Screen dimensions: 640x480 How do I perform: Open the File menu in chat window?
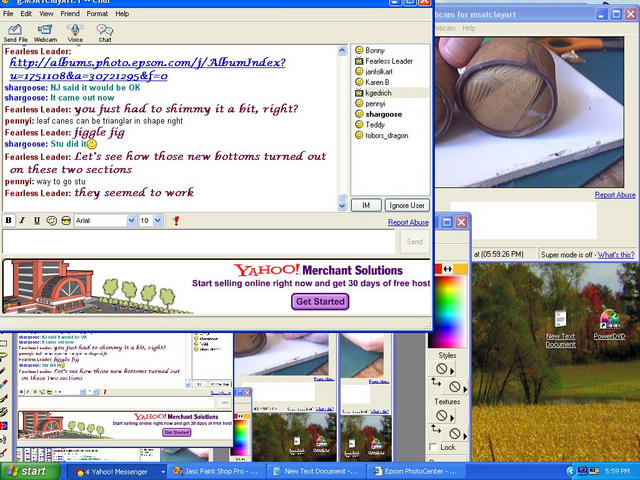tap(8, 13)
